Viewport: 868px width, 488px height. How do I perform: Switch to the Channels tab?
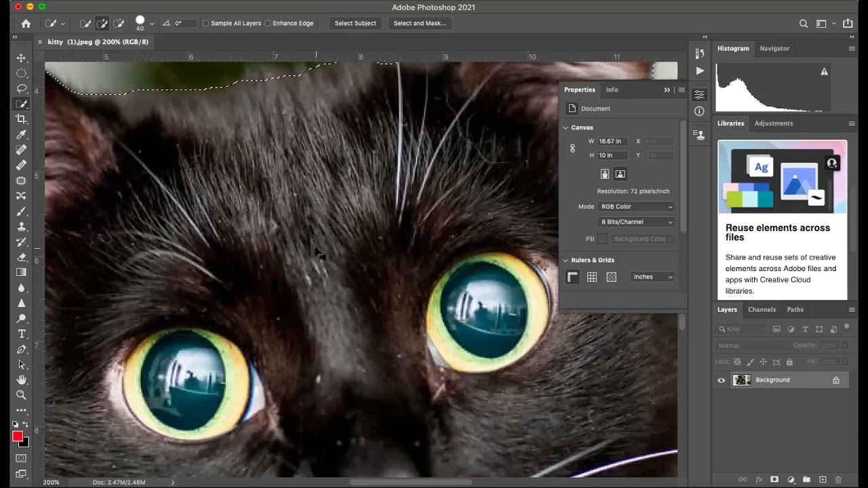tap(762, 310)
